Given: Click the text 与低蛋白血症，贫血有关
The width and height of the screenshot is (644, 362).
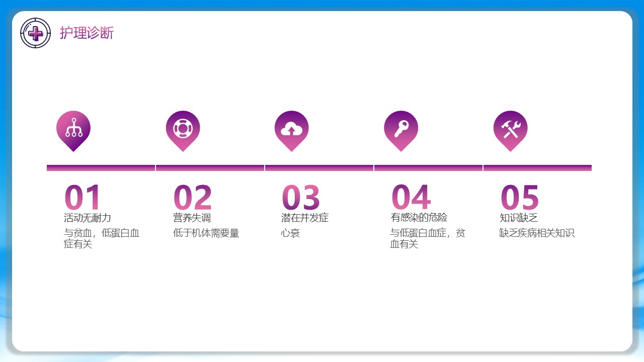Looking at the screenshot, I should (x=428, y=238).
